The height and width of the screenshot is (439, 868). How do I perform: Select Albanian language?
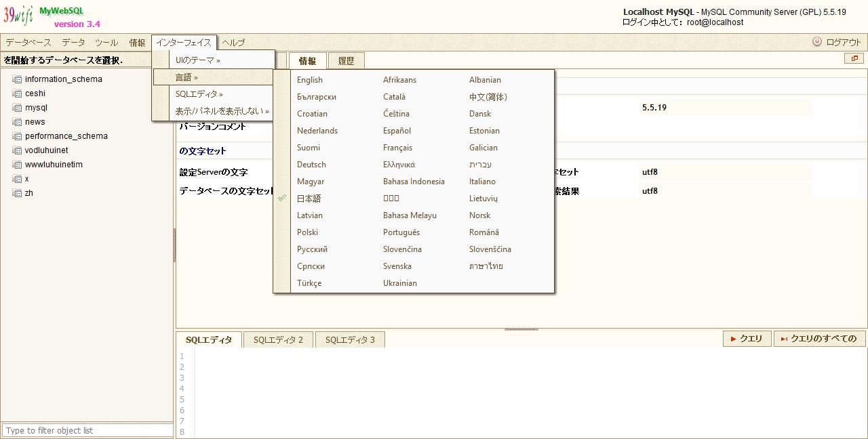(485, 80)
